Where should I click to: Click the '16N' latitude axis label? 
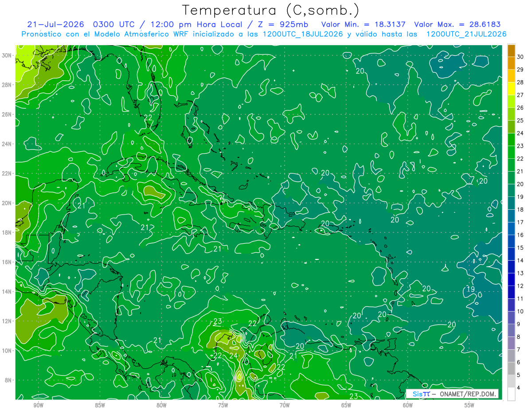pyautogui.click(x=7, y=262)
